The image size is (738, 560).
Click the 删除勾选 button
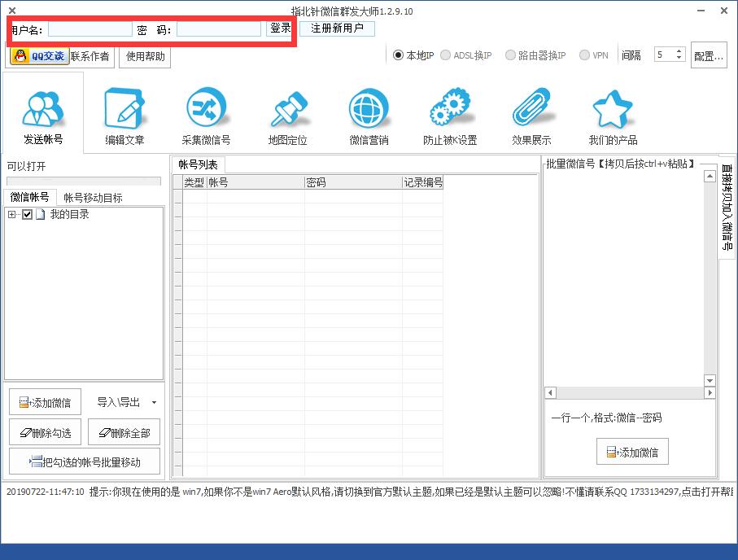point(46,432)
